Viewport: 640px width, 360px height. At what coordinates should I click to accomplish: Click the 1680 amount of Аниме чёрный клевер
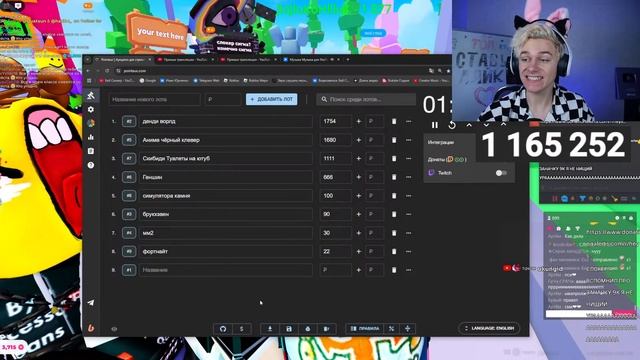click(336, 140)
